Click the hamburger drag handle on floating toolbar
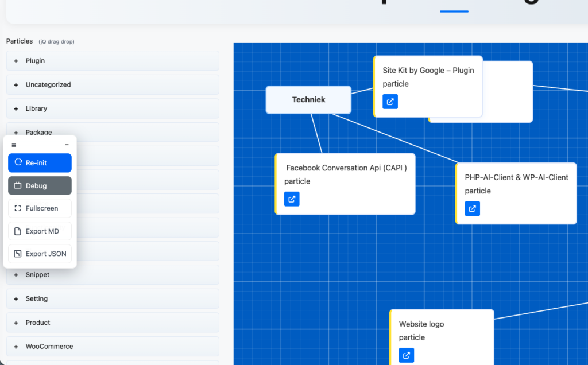 pos(14,145)
